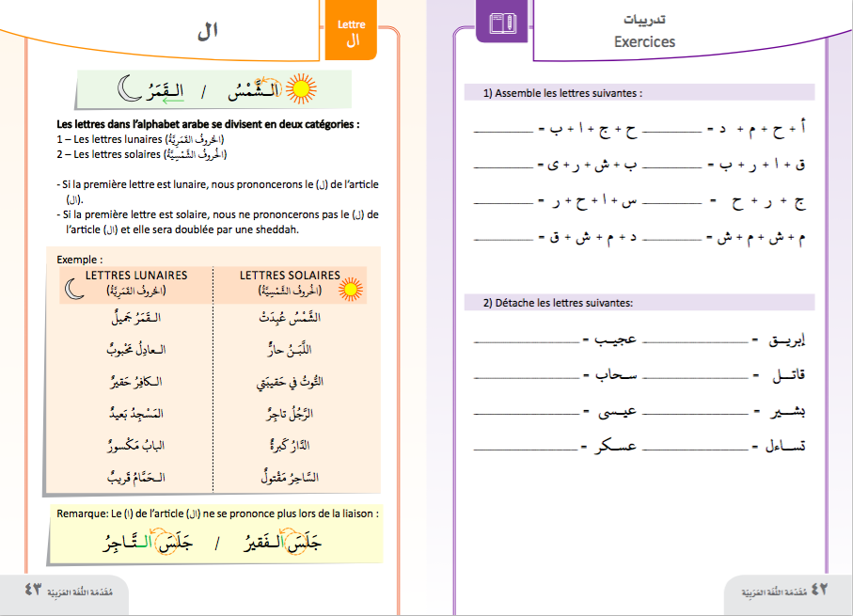Click the word 'عجيب' in exercise 2
Image resolution: width=853 pixels, height=616 pixels.
pos(615,340)
